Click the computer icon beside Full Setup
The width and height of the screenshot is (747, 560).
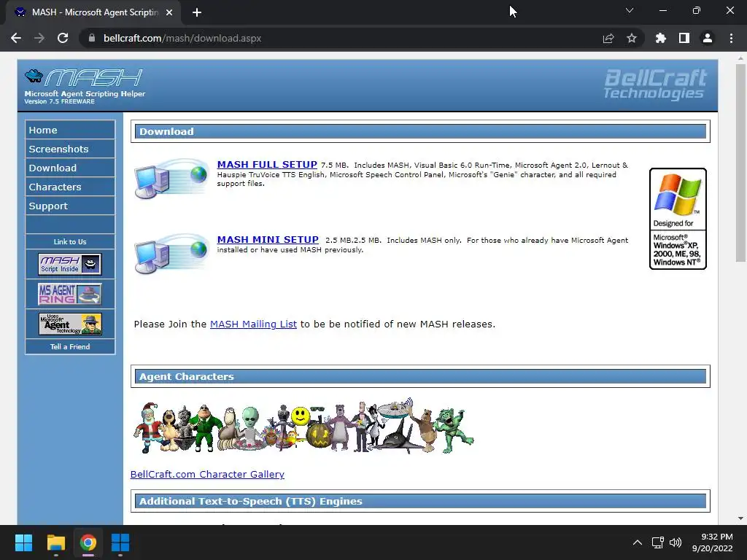(171, 178)
